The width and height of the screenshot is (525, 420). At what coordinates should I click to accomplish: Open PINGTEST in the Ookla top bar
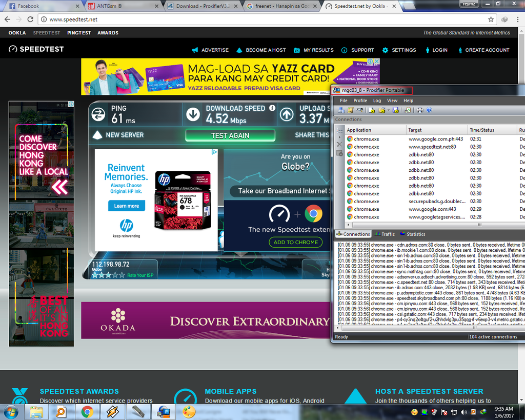click(x=79, y=33)
